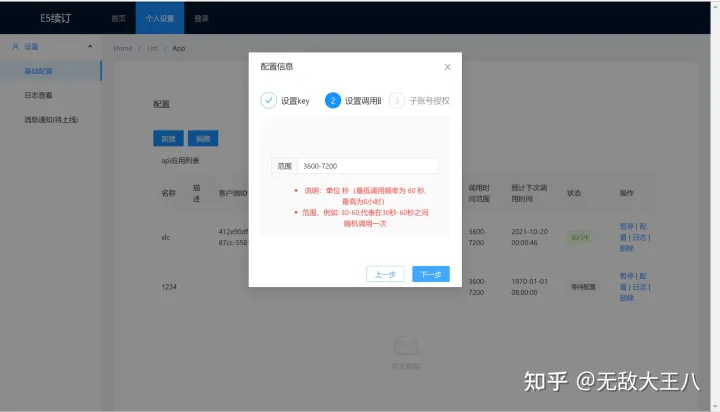The image size is (720, 412).
Task: Click the E5续订 logo title
Action: pyautogui.click(x=54, y=18)
